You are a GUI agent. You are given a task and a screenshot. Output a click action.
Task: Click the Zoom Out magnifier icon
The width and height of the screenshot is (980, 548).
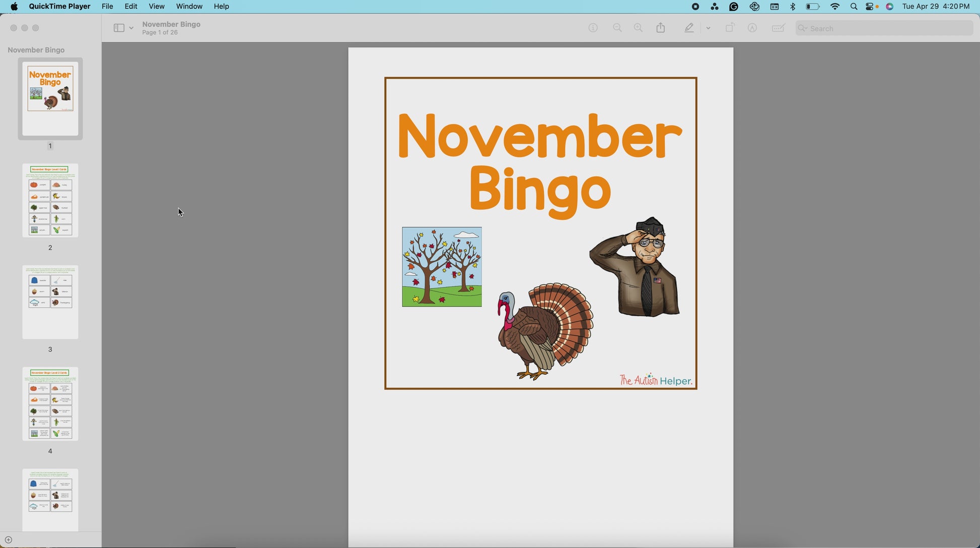(x=617, y=28)
